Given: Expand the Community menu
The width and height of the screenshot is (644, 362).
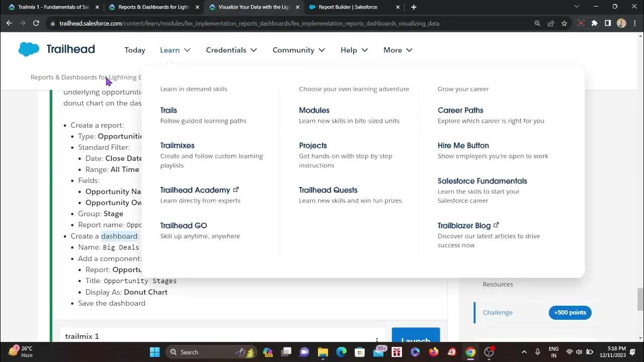Looking at the screenshot, I should click(299, 50).
